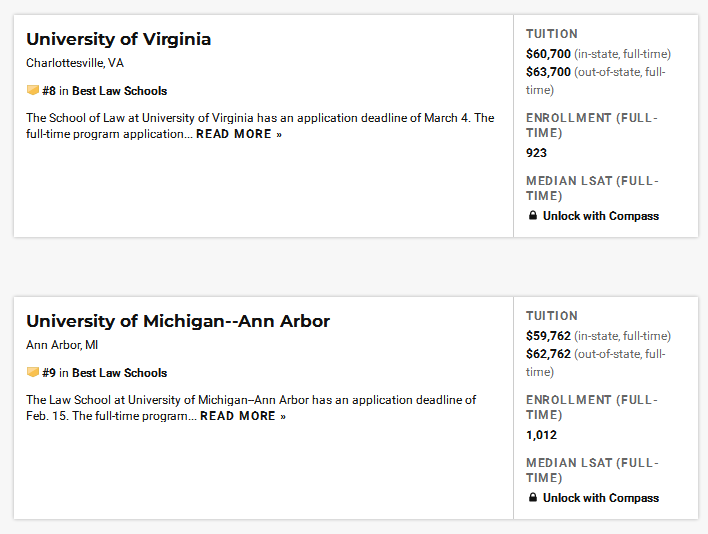
Task: Unlock with Compass for Michigan median LSAT
Action: [601, 498]
